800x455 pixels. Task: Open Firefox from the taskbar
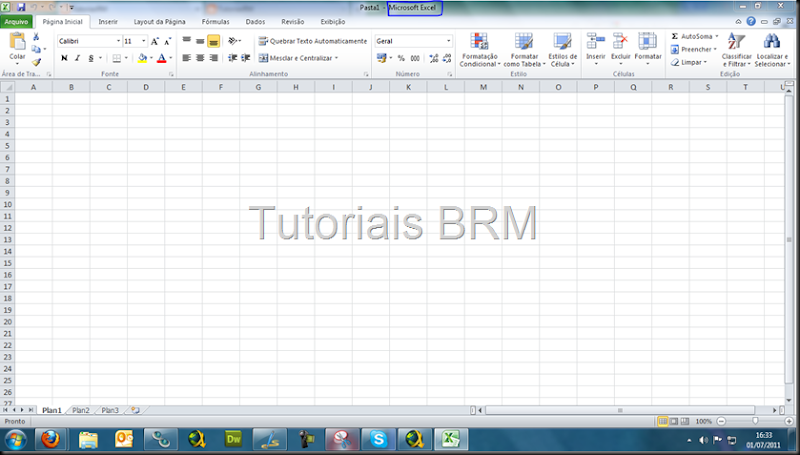[x=50, y=439]
